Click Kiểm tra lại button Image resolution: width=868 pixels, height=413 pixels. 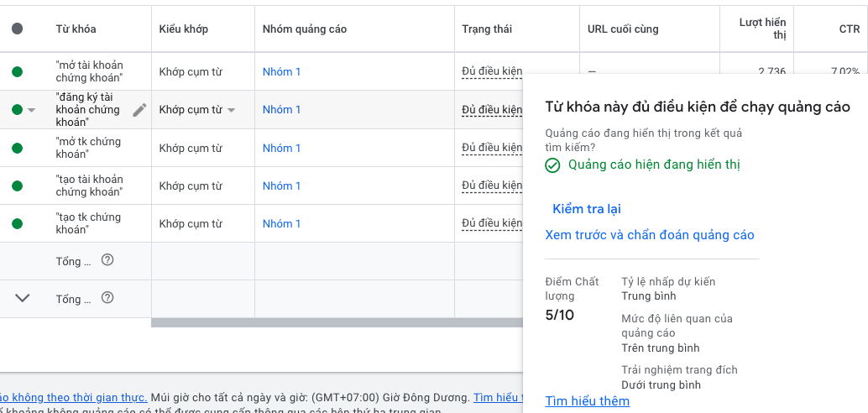(x=586, y=209)
